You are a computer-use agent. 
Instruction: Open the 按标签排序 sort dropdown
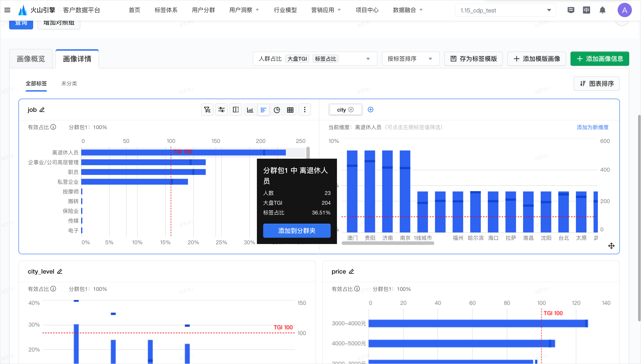[410, 59]
